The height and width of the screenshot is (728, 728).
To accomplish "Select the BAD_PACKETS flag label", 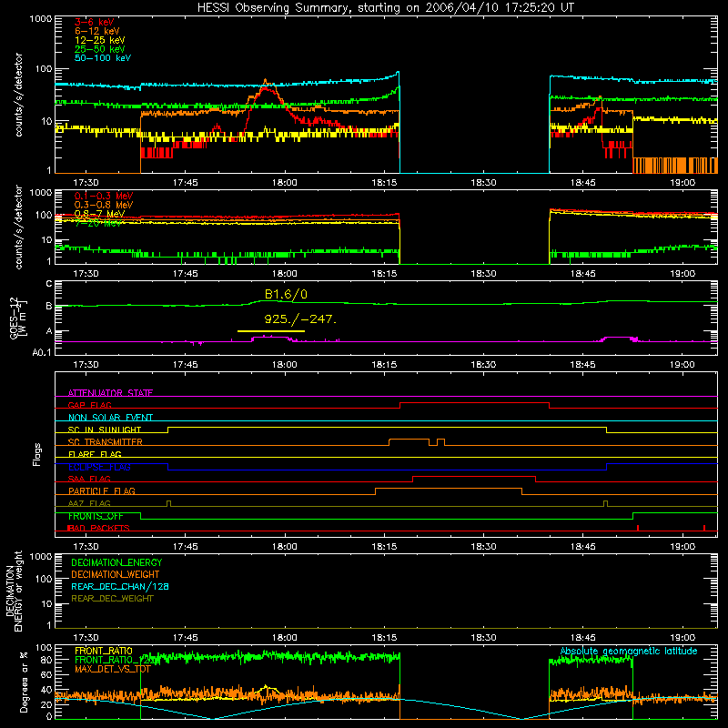I will pyautogui.click(x=98, y=528).
